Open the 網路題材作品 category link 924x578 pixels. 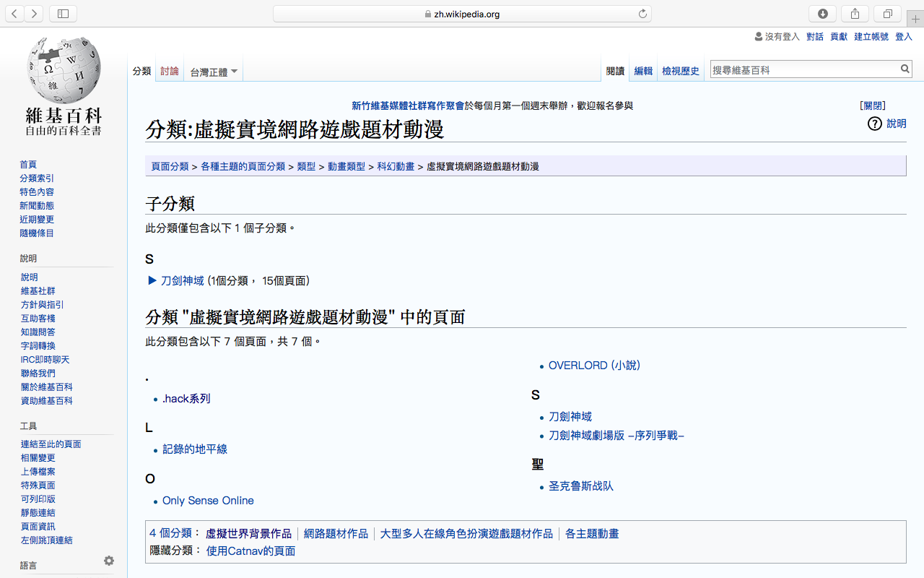pos(336,534)
